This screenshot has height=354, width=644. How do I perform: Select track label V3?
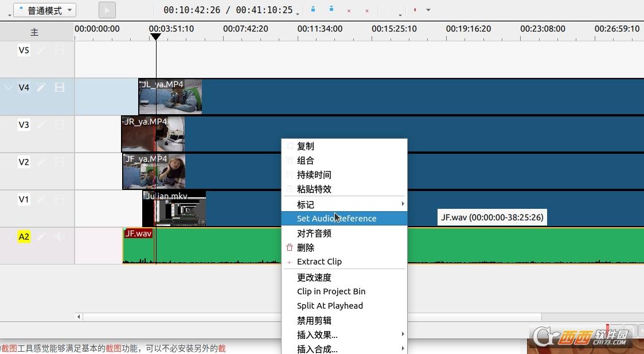pyautogui.click(x=24, y=125)
